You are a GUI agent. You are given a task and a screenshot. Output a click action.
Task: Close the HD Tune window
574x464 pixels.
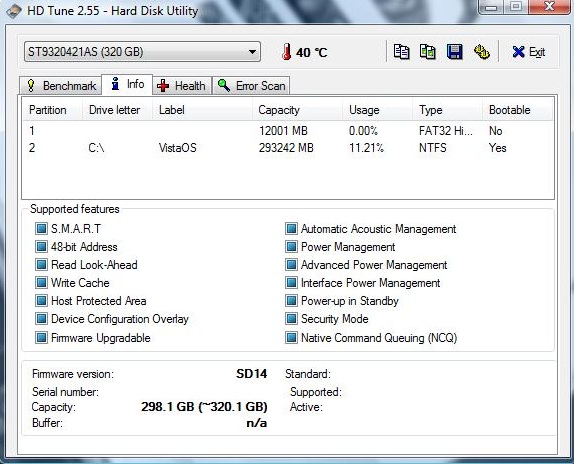pyautogui.click(x=549, y=7)
